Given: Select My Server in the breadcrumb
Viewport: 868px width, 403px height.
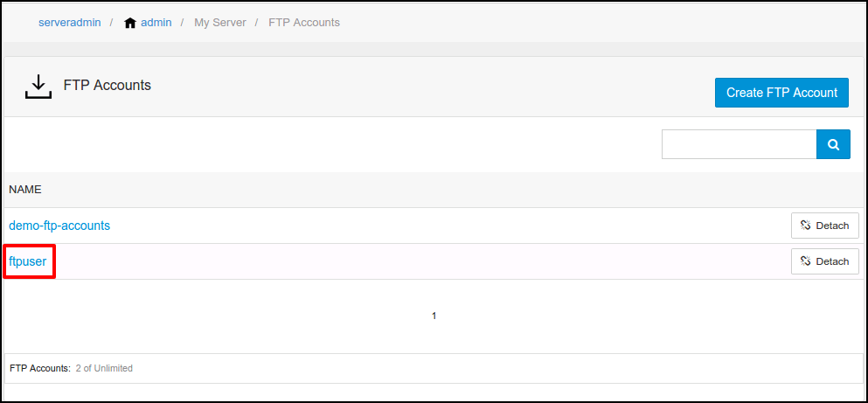Looking at the screenshot, I should [x=219, y=23].
